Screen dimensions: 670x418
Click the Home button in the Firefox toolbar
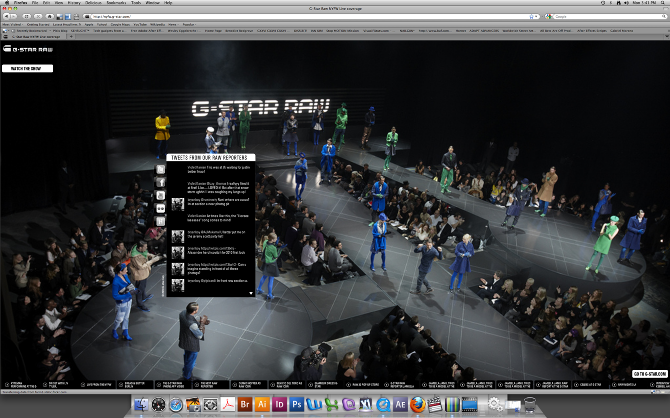tap(50, 16)
